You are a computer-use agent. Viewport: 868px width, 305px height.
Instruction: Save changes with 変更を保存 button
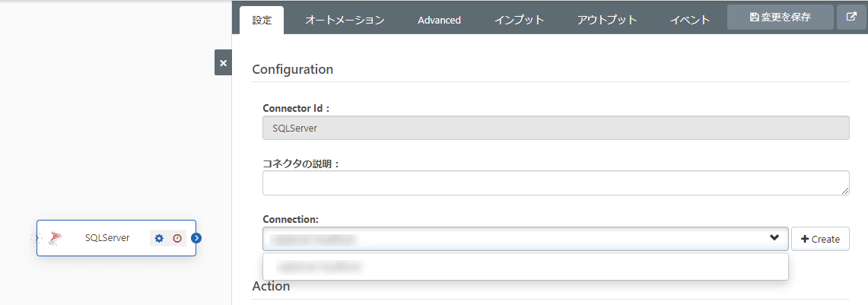(780, 17)
